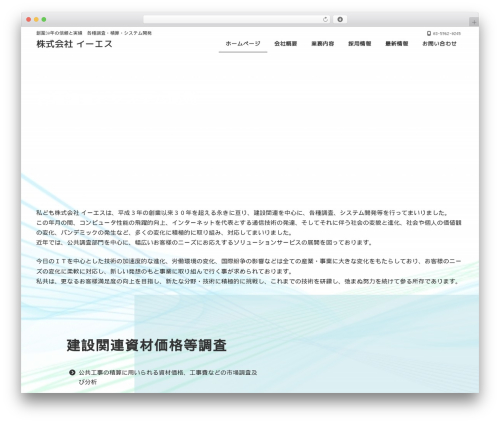Click the round button beside the address bar
Image resolution: width=500 pixels, height=423 pixels.
click(x=340, y=19)
